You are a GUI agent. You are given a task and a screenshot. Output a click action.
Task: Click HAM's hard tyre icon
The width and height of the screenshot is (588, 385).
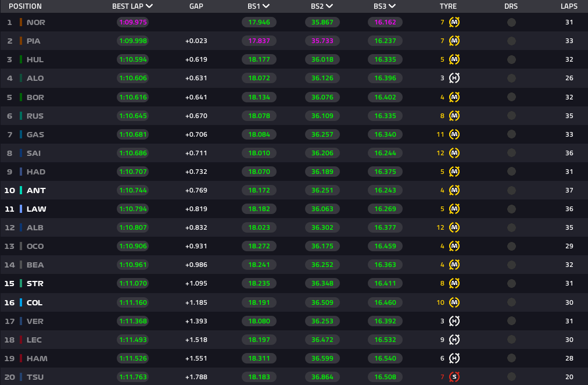pyautogui.click(x=454, y=358)
